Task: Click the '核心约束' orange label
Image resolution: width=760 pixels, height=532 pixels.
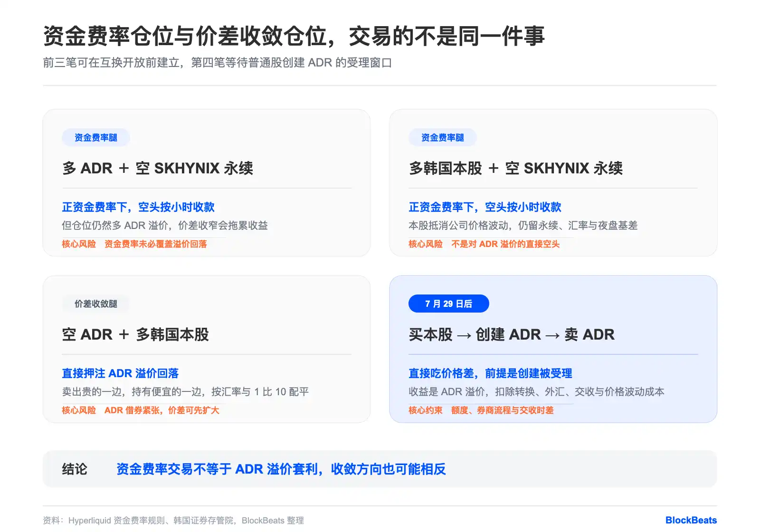Action: point(426,410)
